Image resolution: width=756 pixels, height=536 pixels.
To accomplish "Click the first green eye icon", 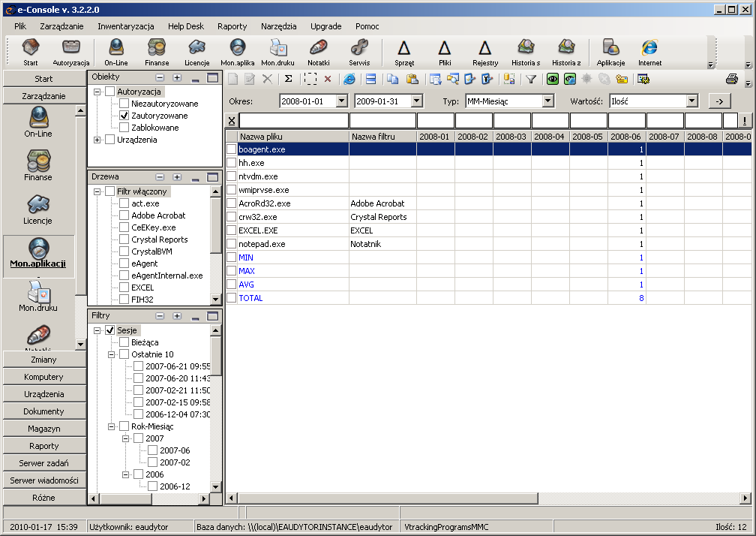I will click(553, 79).
